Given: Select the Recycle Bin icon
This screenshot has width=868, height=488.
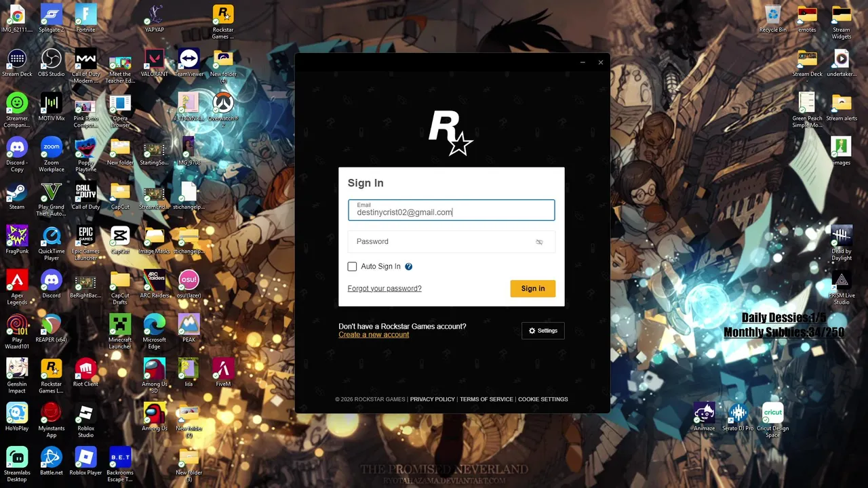Looking at the screenshot, I should coord(773,19).
